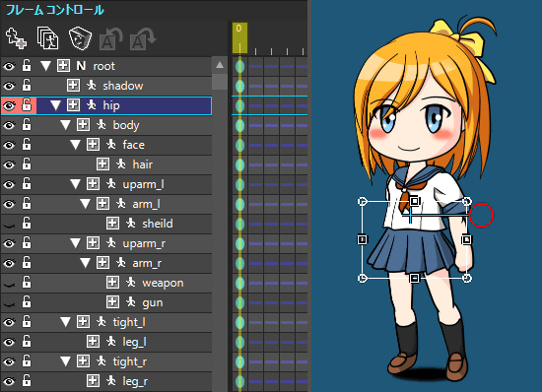This screenshot has height=392, width=542.
Task: Collapse the uparm_r tree node
Action: pyautogui.click(x=75, y=243)
